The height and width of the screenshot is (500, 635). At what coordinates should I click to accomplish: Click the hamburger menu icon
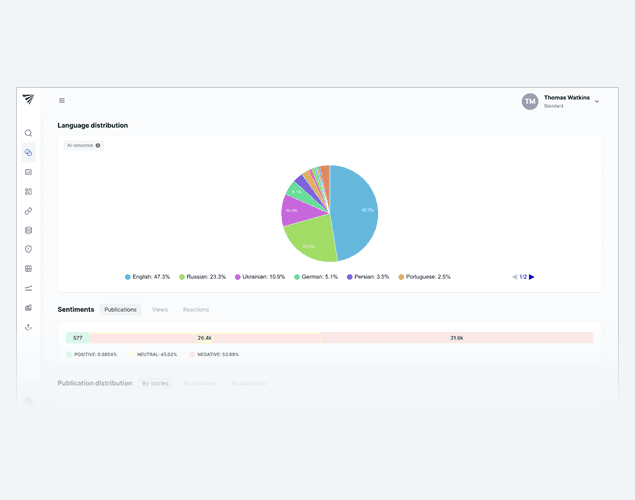[62, 100]
